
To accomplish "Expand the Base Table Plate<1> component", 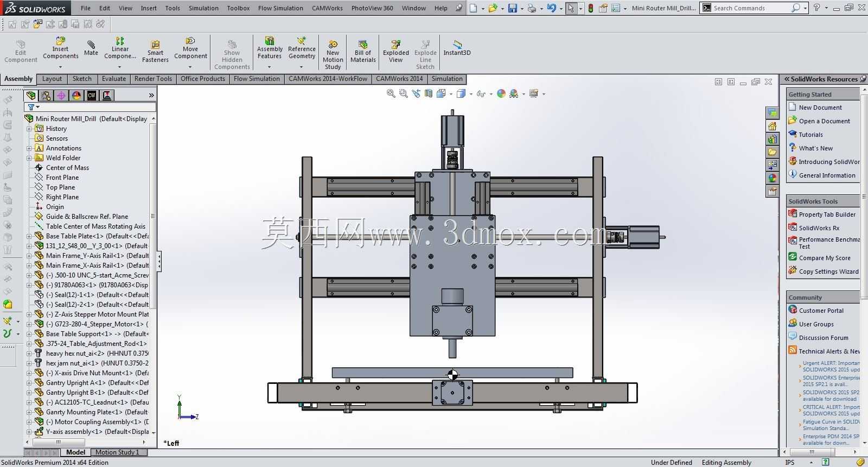I will pos(29,236).
